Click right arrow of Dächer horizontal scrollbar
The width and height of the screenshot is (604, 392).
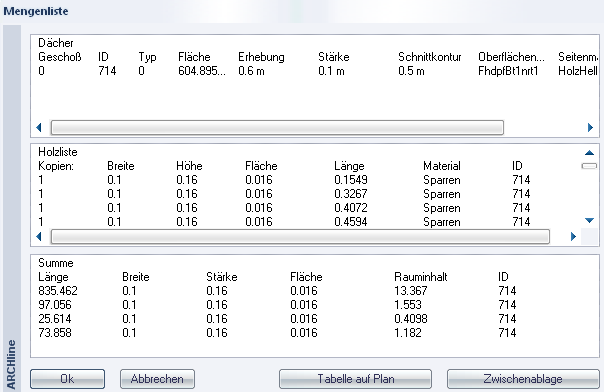pos(590,127)
